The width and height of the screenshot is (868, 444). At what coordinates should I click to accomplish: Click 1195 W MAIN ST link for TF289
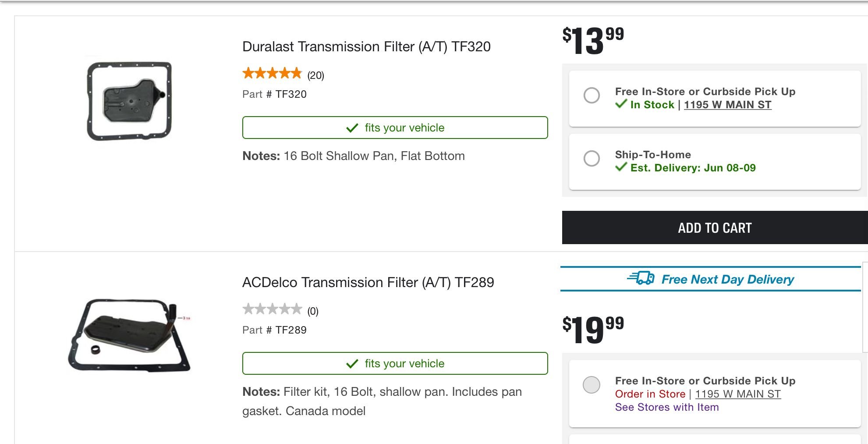(738, 394)
